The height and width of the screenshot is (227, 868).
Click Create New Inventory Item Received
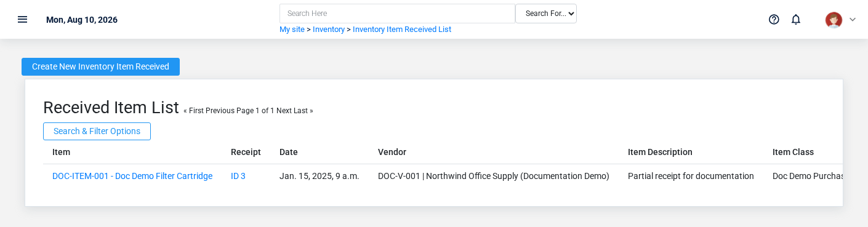[100, 66]
